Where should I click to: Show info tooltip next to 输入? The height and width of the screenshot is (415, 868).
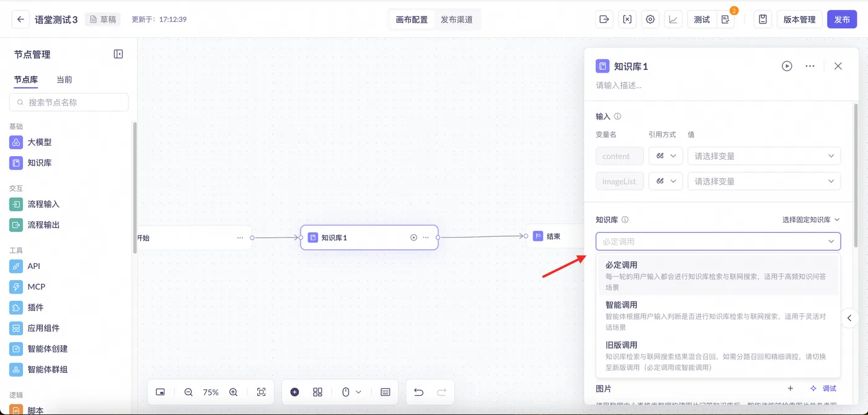618,116
